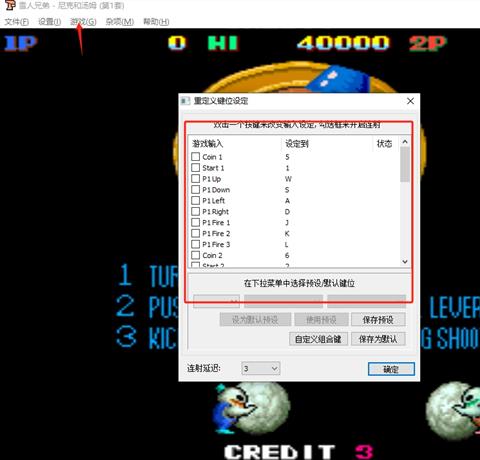Open the 杂项(M) menu
480x460 pixels.
[120, 22]
